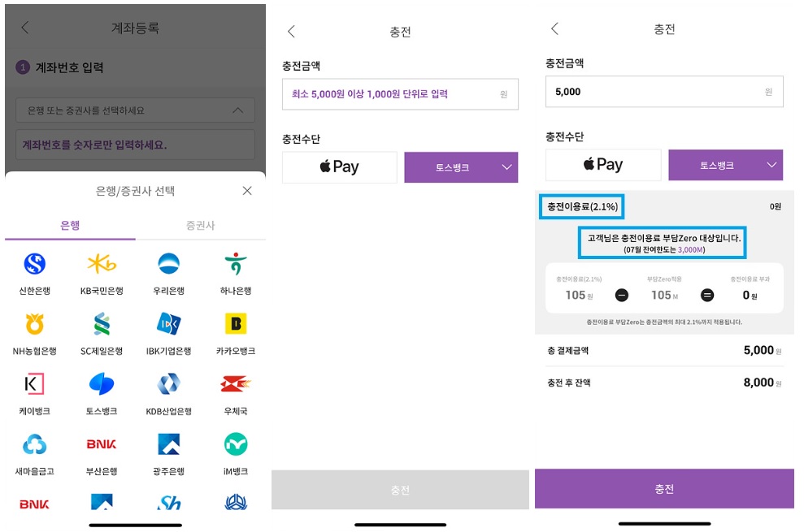Select 새마을금고 icon
Viewport: 804px width, 532px height.
click(35, 444)
